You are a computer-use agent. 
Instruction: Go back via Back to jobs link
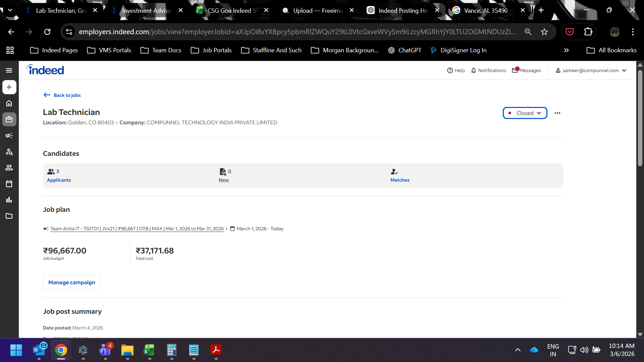click(x=62, y=95)
